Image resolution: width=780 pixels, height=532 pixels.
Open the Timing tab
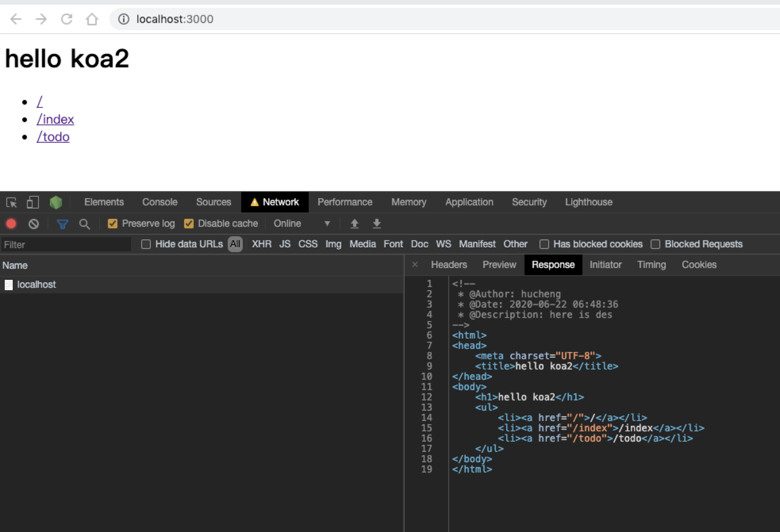pyautogui.click(x=651, y=264)
